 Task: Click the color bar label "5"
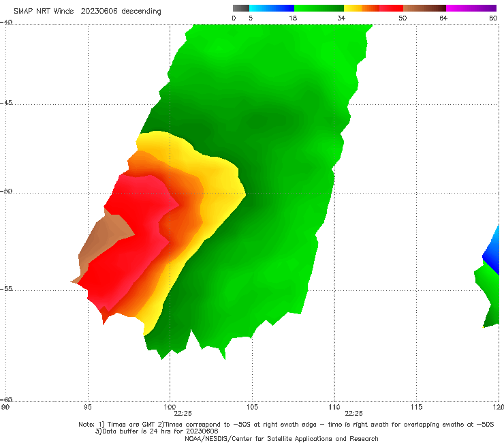[x=251, y=18]
